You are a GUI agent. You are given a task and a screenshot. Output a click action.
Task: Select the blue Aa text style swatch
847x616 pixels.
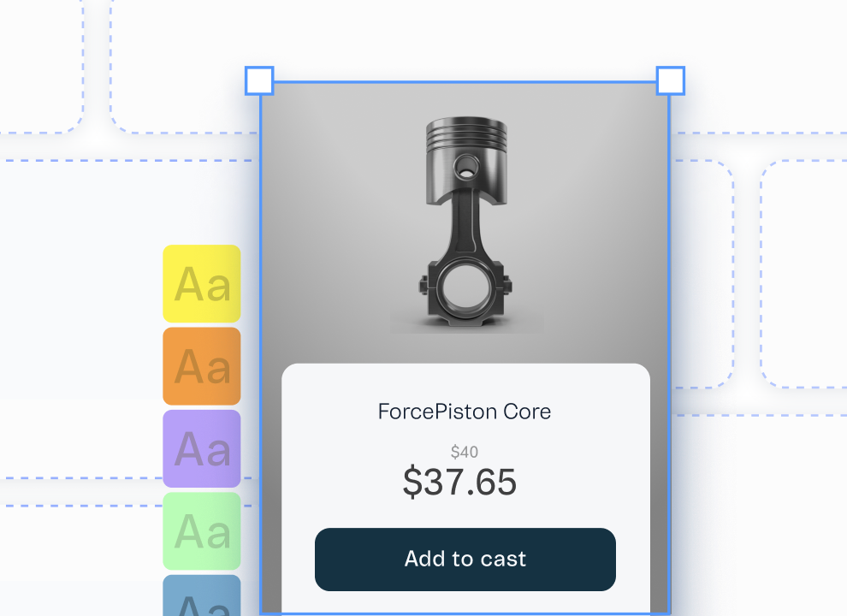[x=202, y=597]
